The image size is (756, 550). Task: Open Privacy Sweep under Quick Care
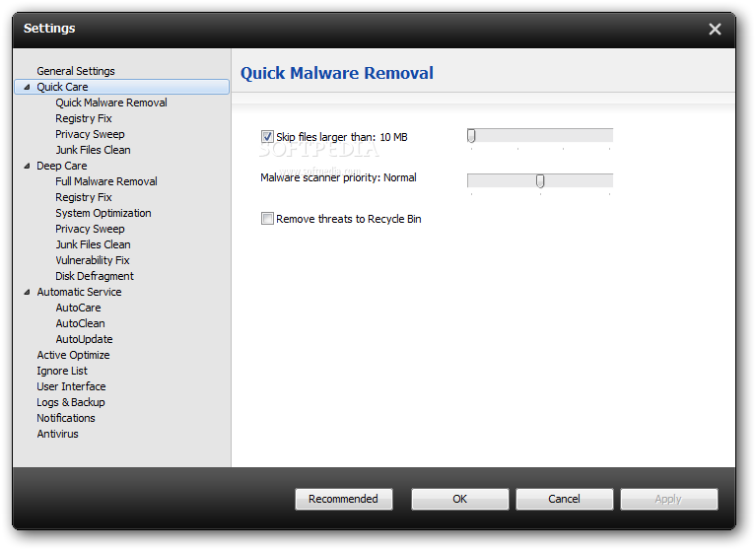(x=90, y=134)
